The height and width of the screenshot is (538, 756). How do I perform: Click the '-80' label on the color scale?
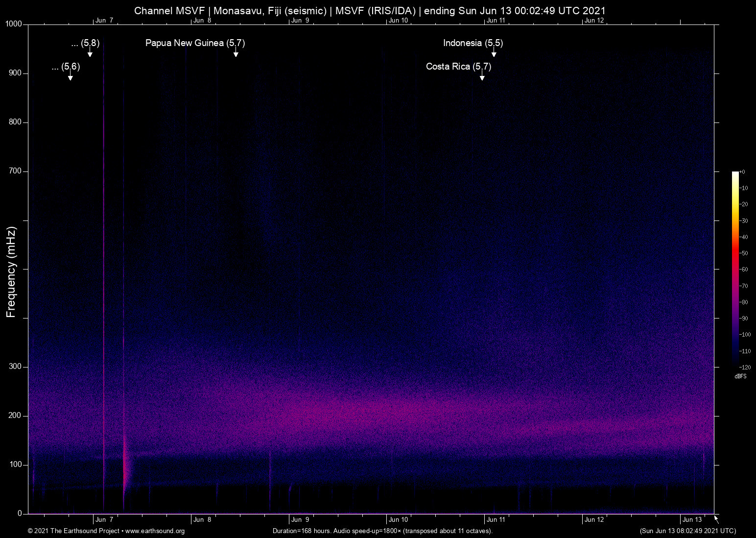pyautogui.click(x=744, y=302)
